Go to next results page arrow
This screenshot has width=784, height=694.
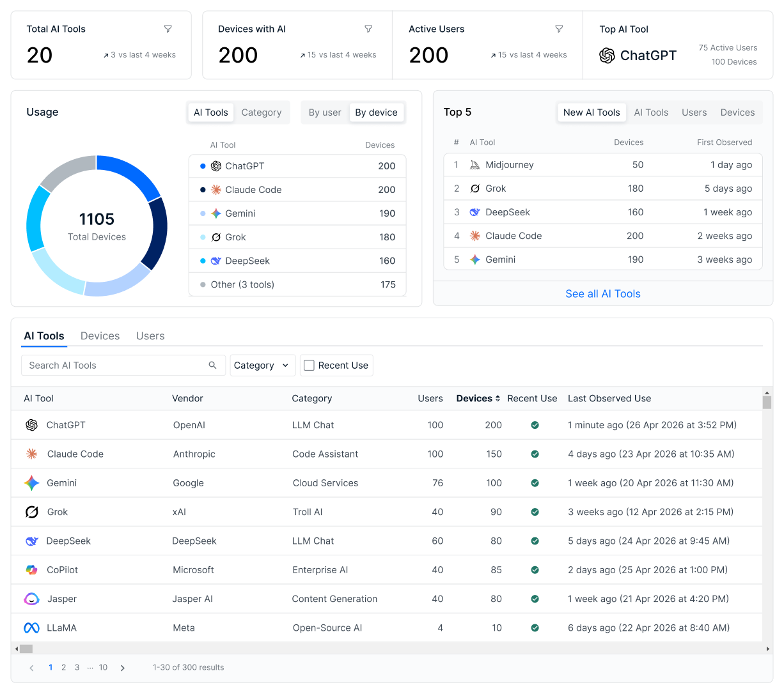(x=123, y=668)
